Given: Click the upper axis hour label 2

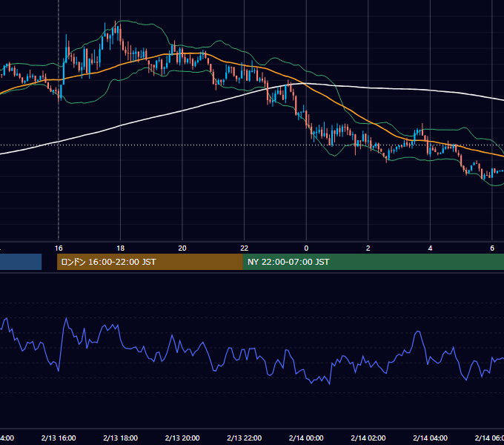Looking at the screenshot, I should [368, 248].
